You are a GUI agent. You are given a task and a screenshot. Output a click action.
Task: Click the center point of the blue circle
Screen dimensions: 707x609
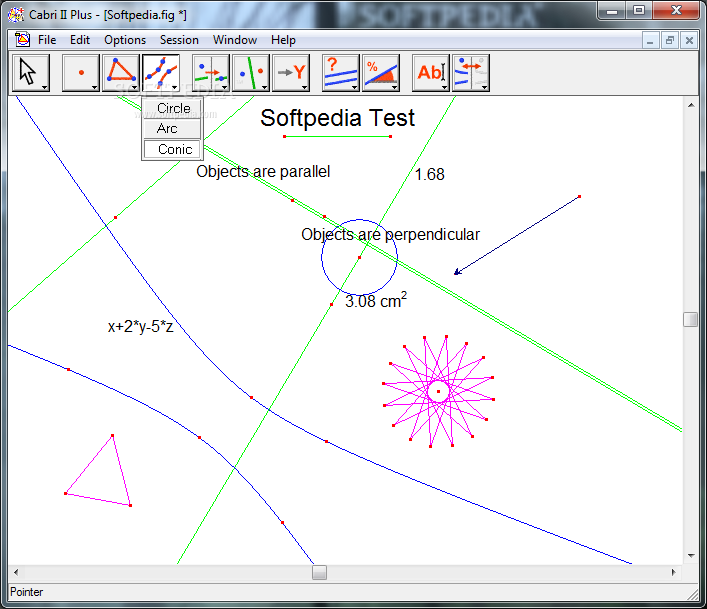pyautogui.click(x=359, y=257)
